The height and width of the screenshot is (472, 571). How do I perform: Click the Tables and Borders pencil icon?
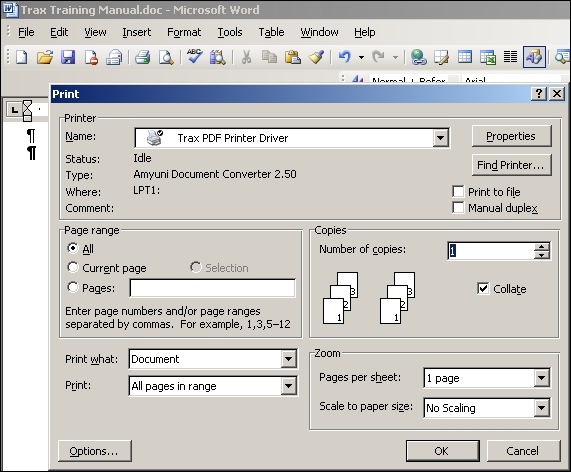point(441,57)
